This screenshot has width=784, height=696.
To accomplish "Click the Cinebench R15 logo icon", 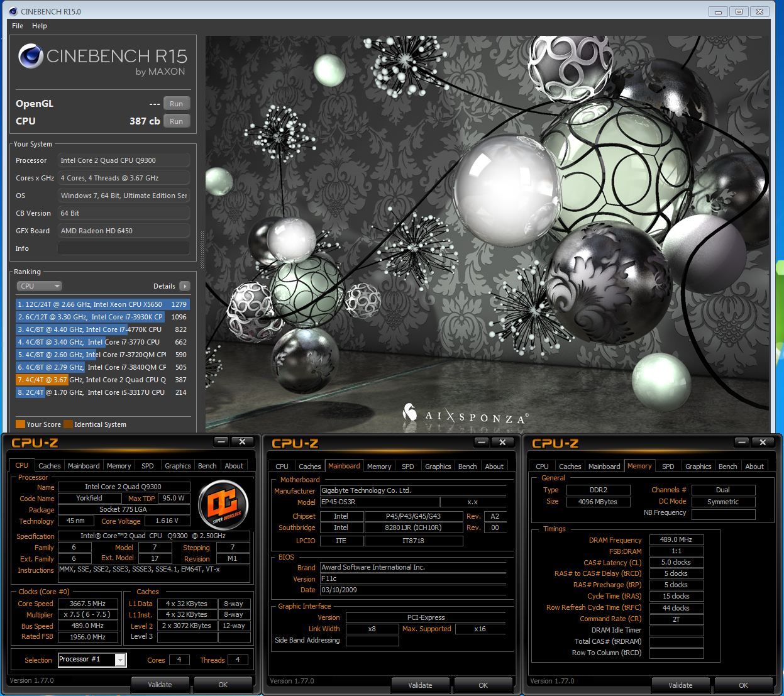I will [x=30, y=56].
